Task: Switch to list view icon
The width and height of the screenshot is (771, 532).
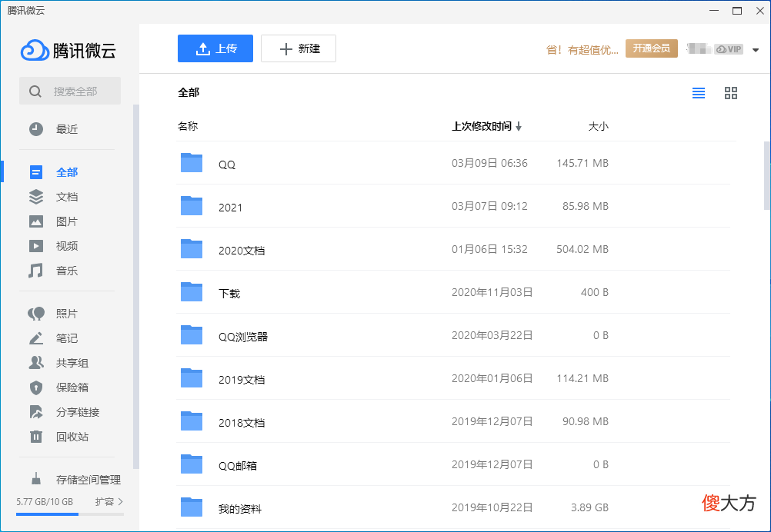Action: 698,93
